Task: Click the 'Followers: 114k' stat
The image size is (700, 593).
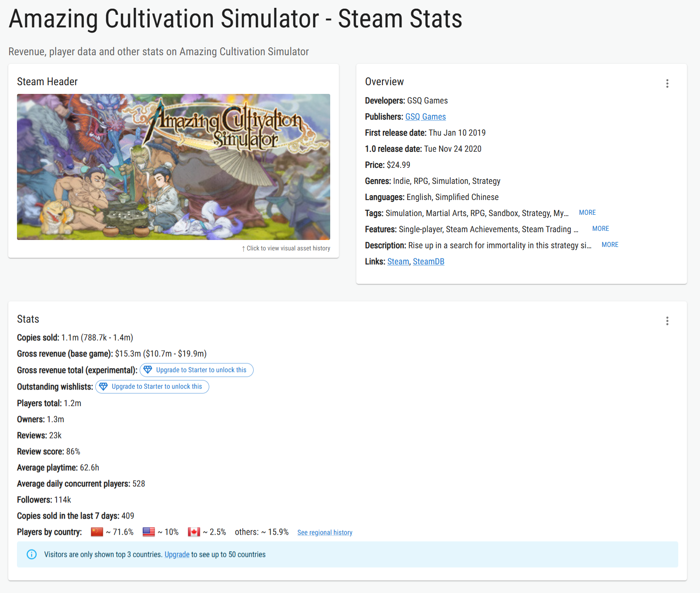Action: pyautogui.click(x=44, y=500)
